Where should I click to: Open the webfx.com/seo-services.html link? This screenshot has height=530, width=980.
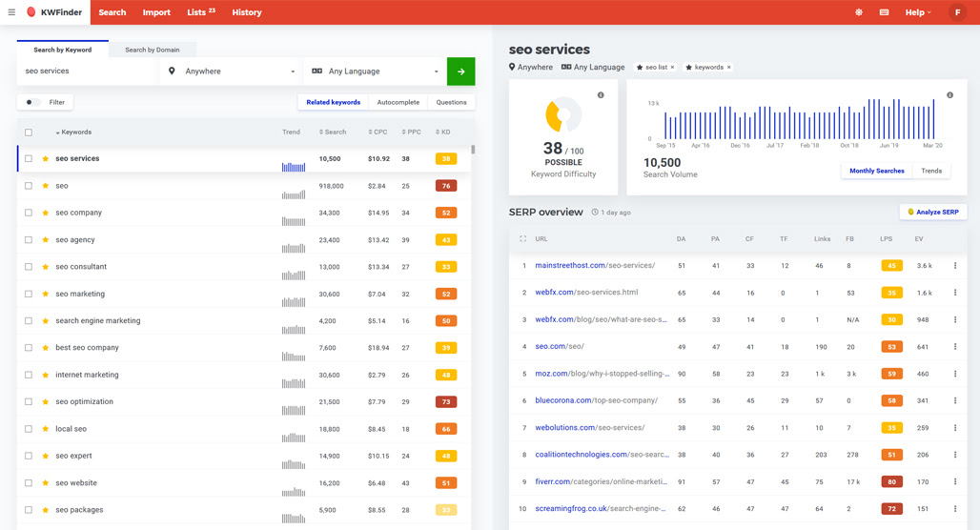coord(586,293)
